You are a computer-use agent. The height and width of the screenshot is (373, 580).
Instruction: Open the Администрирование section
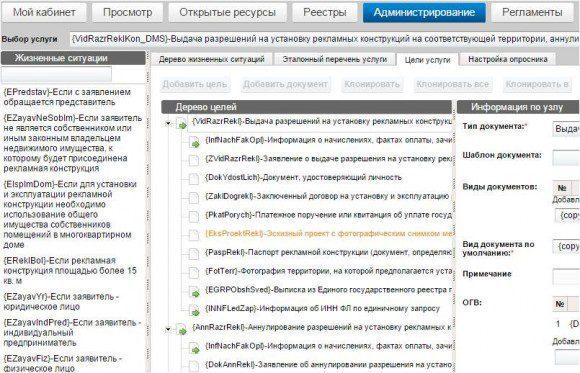coord(424,12)
